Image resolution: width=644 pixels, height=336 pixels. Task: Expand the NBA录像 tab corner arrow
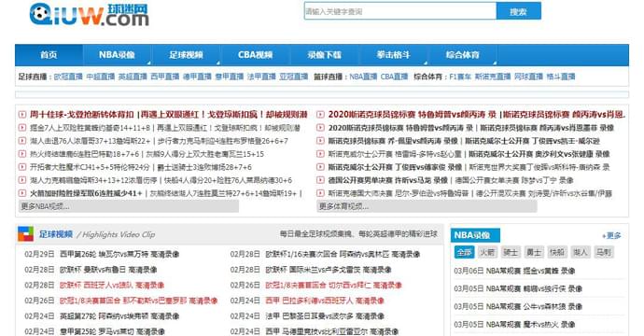coord(148,63)
